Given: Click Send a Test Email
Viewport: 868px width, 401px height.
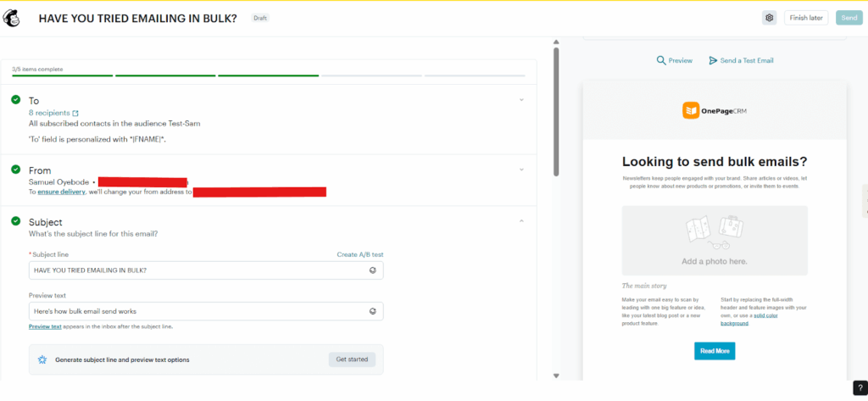Looking at the screenshot, I should point(741,60).
